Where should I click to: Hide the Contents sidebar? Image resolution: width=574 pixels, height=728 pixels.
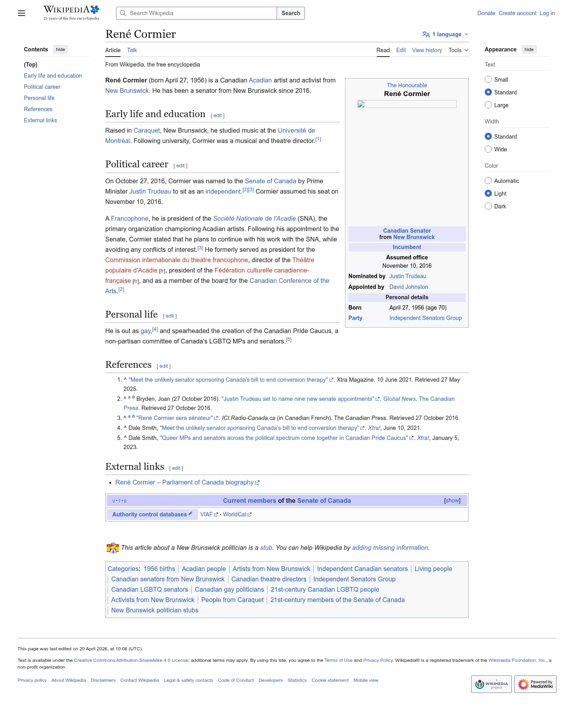(61, 49)
